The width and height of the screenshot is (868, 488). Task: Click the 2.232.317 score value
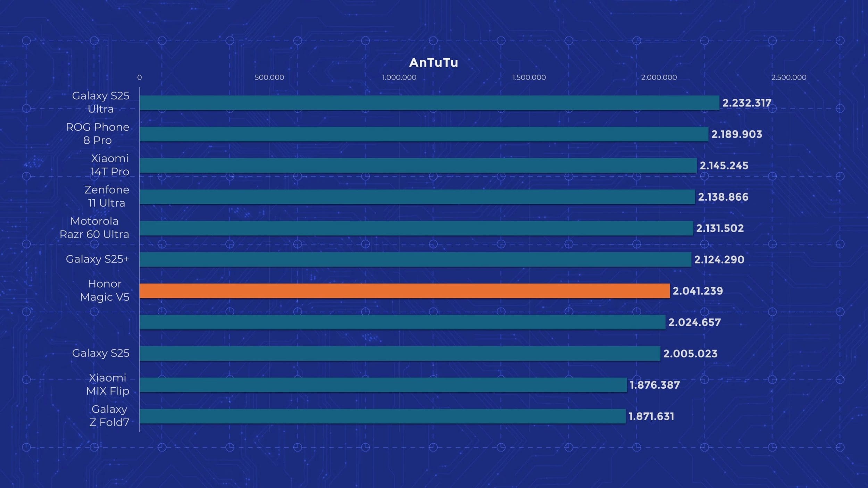click(x=746, y=103)
